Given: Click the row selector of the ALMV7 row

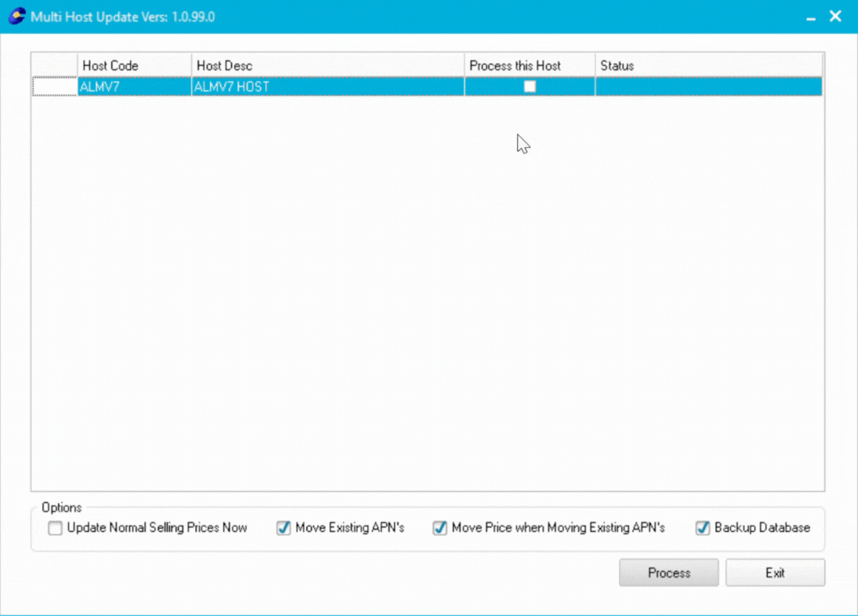Looking at the screenshot, I should (54, 87).
